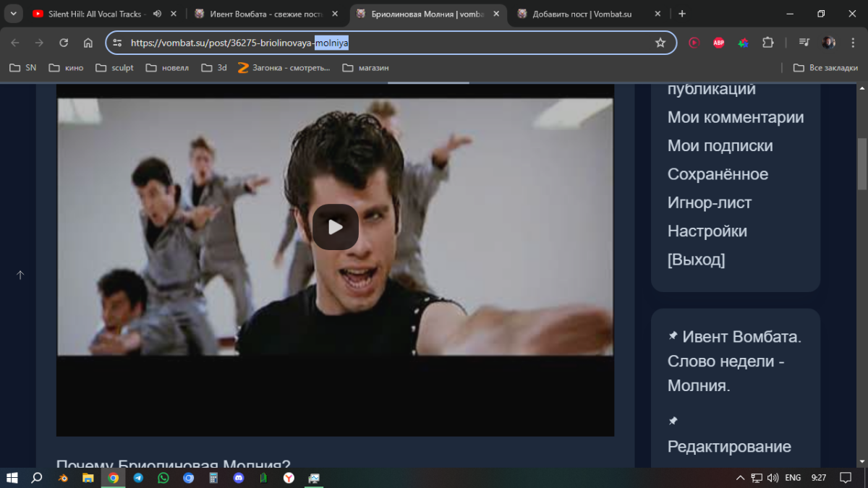Open the магазин bookmarks folder

365,68
